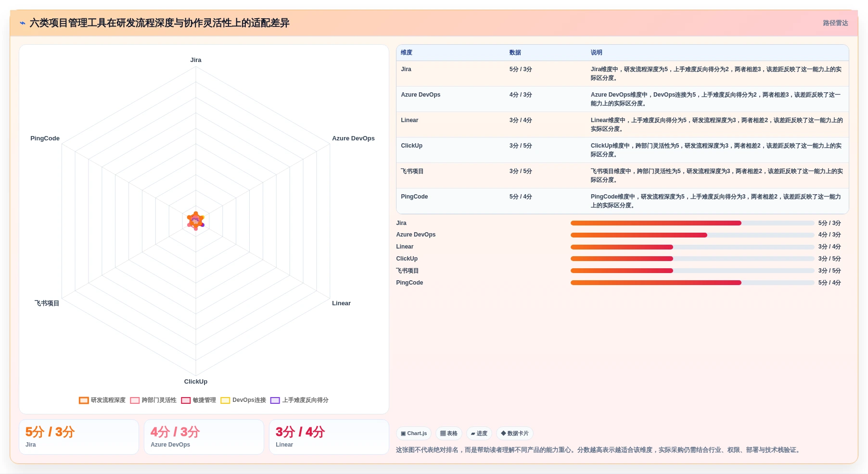This screenshot has height=474, width=868.
Task: Click the Linear description text in table
Action: click(x=717, y=125)
